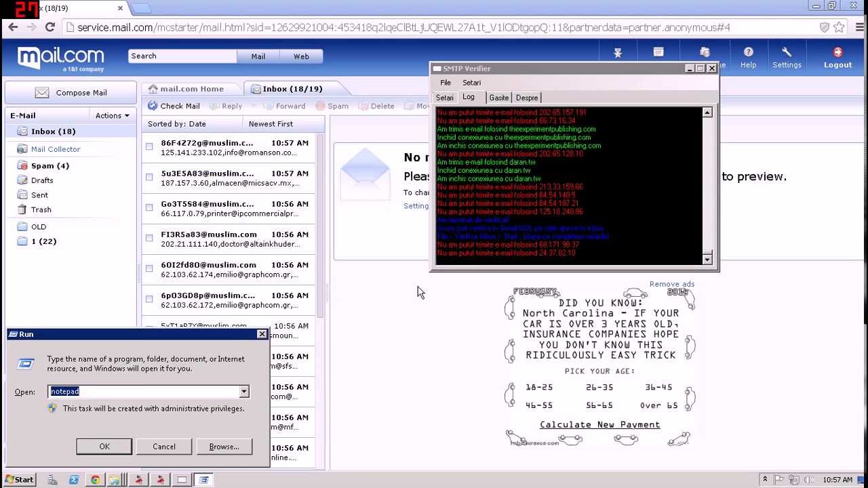Click the email list vertical scrollbar
Screen dimensions: 868x488
coord(320,227)
